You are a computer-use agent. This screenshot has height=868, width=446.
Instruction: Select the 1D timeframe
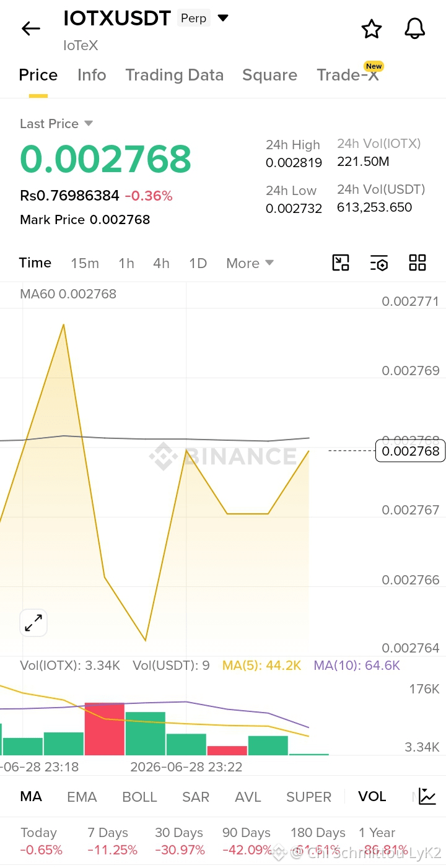198,263
